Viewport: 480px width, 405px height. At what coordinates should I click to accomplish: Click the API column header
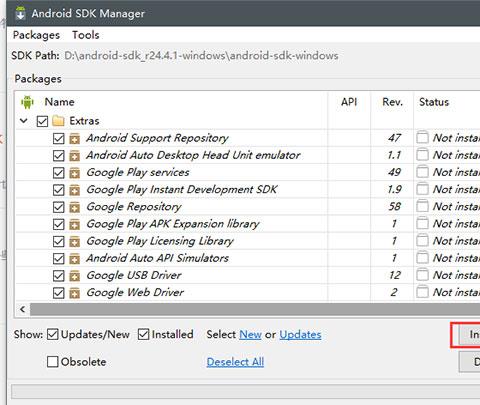coord(349,102)
